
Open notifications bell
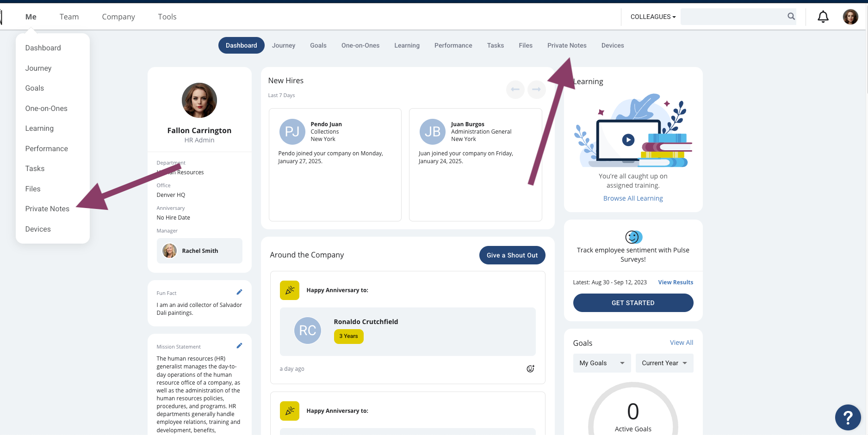(x=823, y=17)
